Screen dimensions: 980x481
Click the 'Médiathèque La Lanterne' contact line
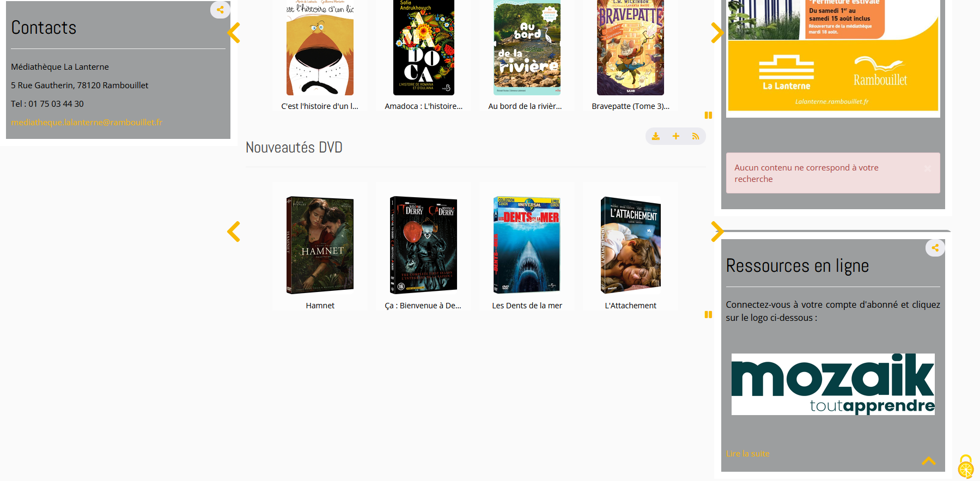[x=60, y=66]
